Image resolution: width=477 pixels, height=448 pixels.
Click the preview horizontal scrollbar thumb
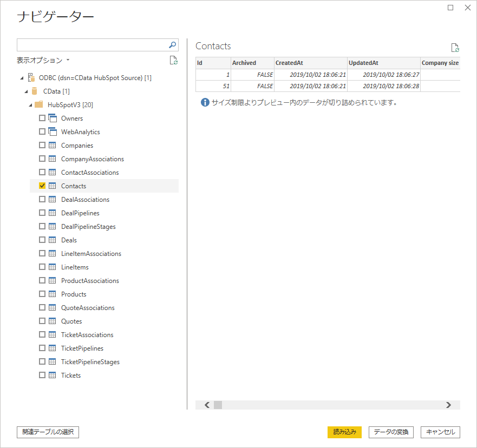(218, 405)
